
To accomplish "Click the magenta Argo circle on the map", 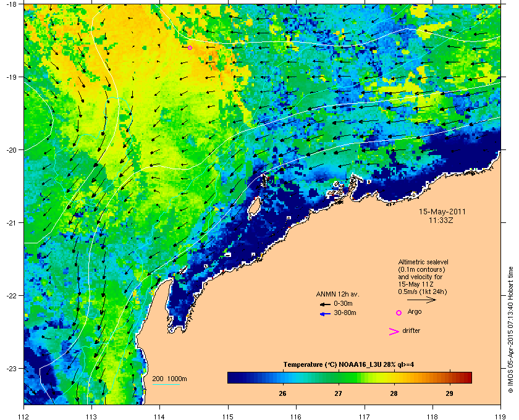I will pos(190,48).
